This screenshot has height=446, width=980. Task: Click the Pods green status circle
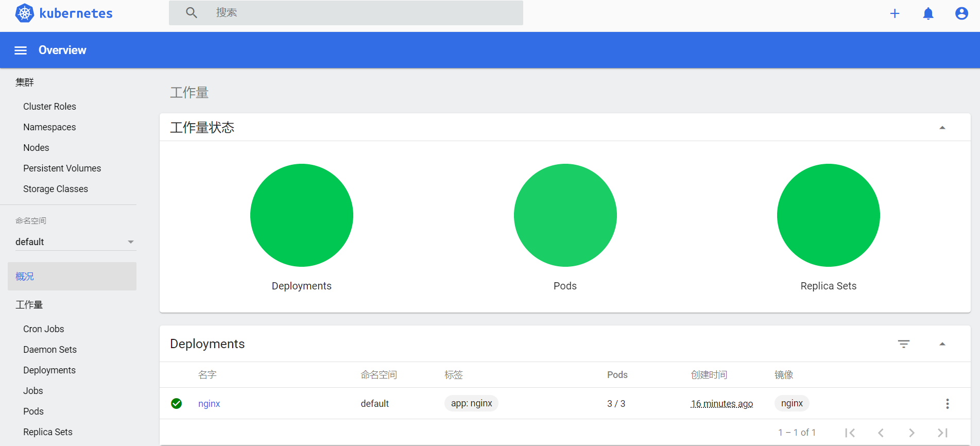point(565,215)
